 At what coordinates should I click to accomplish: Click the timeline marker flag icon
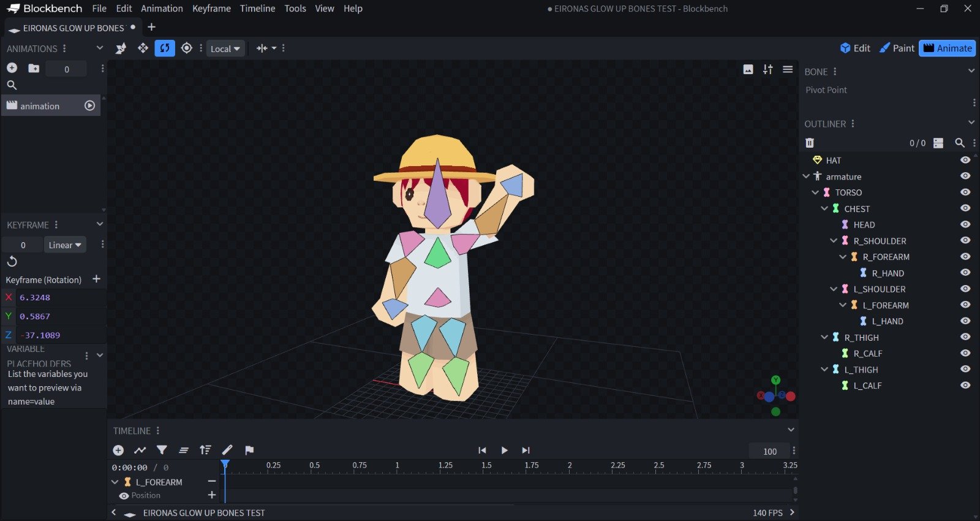[x=249, y=451]
